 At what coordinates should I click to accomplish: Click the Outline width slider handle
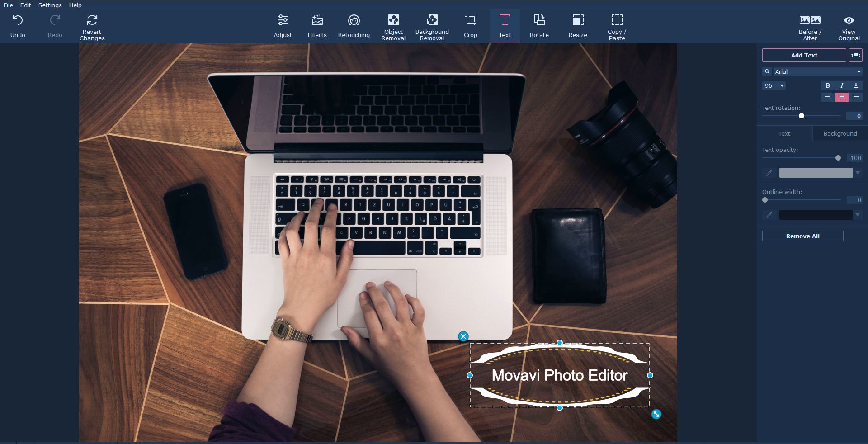[765, 200]
